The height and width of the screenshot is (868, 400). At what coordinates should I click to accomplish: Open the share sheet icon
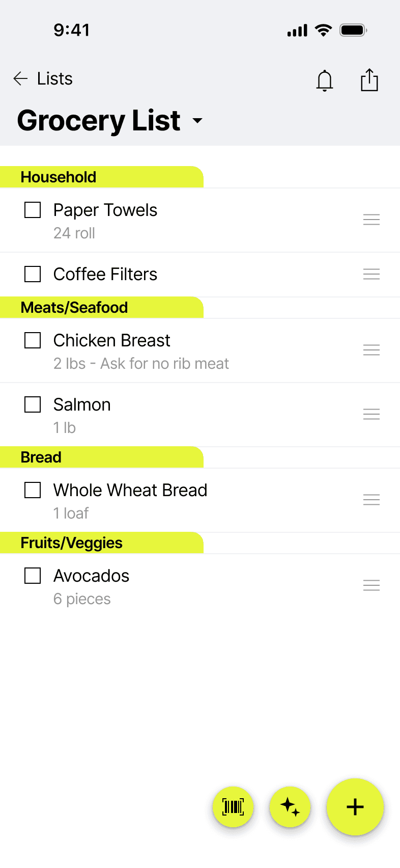[369, 80]
